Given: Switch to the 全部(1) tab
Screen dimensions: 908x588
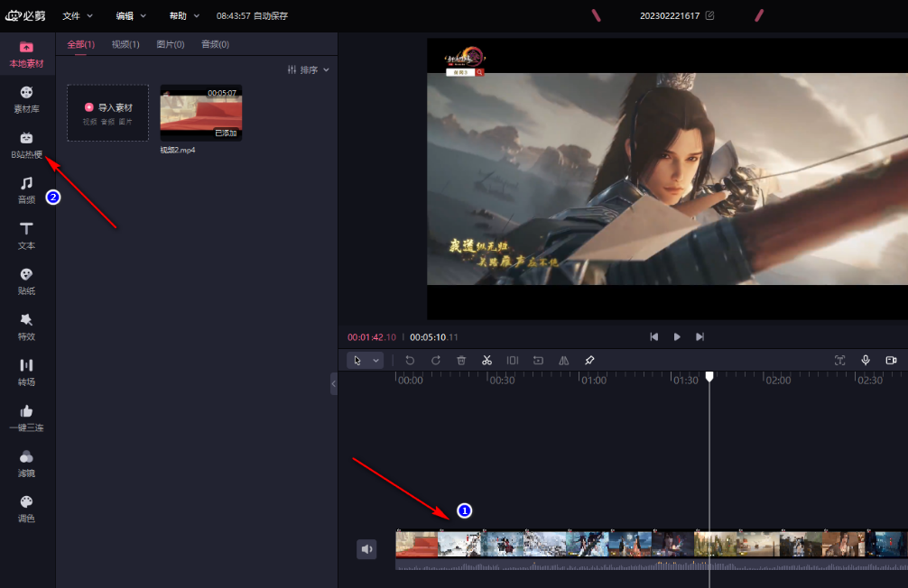Looking at the screenshot, I should (81, 44).
